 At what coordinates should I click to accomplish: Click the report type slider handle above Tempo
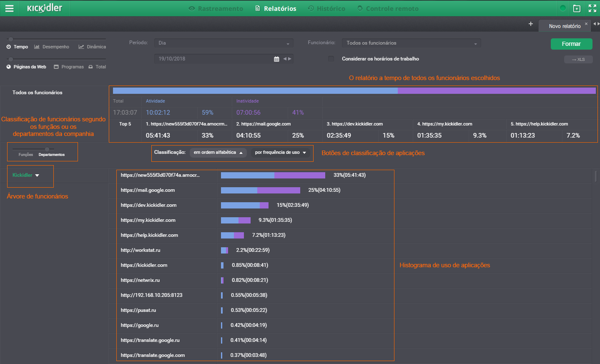11,39
